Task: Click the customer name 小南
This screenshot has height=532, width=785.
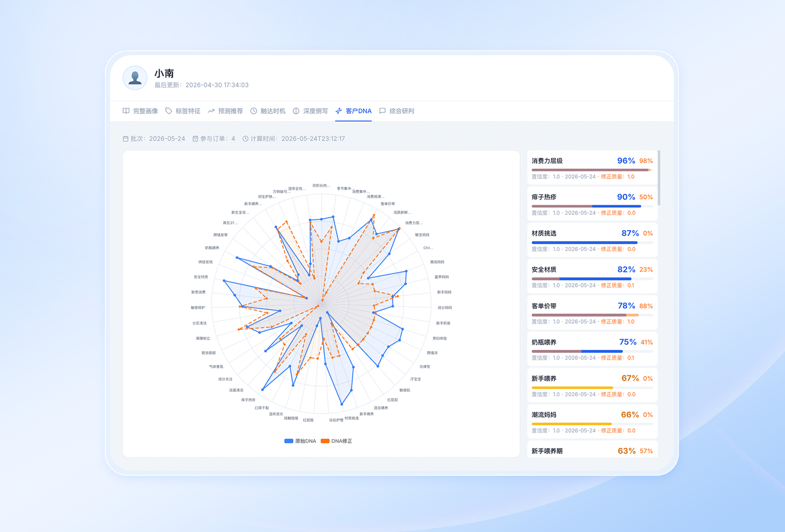Action: point(164,73)
